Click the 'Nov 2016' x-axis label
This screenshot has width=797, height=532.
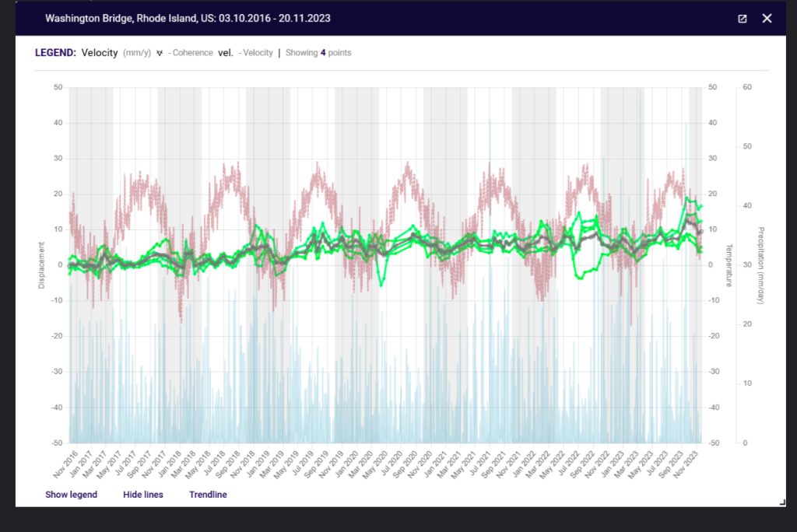tap(66, 464)
